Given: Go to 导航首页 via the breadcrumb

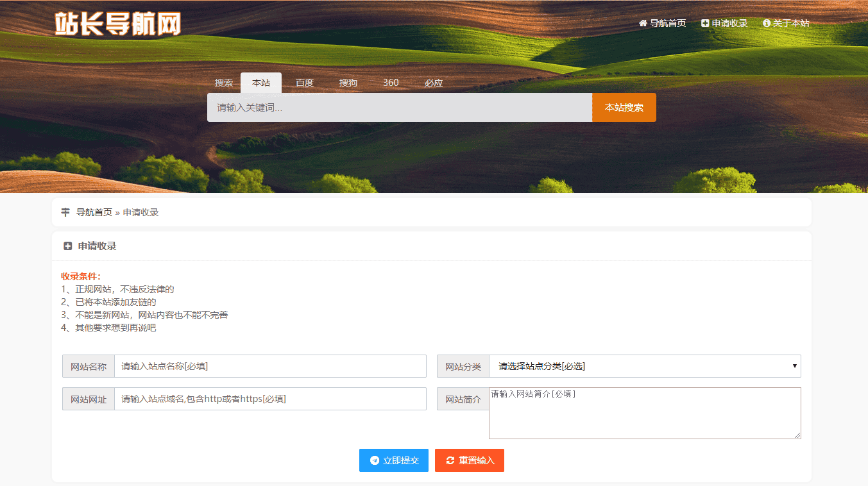Looking at the screenshot, I should [x=94, y=212].
